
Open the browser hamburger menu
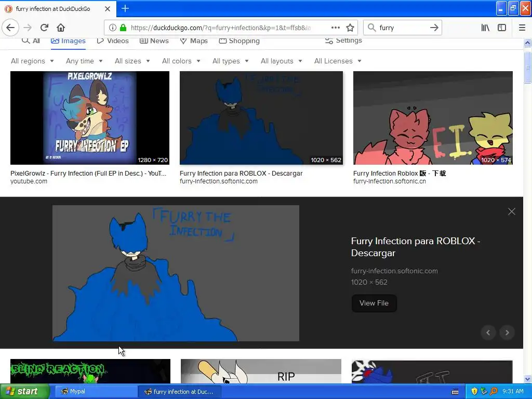pos(522,28)
